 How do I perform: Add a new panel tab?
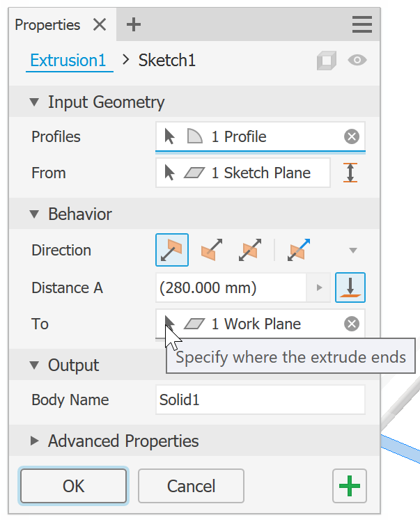click(134, 25)
